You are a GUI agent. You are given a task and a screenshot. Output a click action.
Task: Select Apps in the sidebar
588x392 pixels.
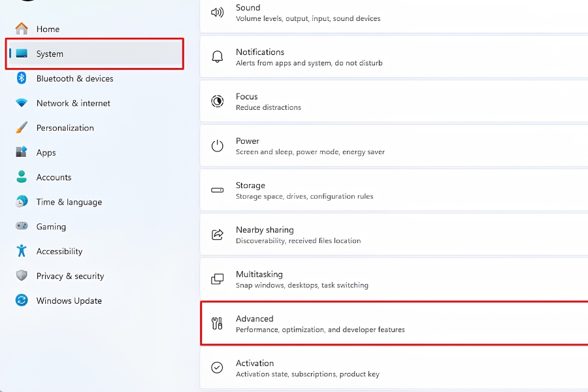95,153
